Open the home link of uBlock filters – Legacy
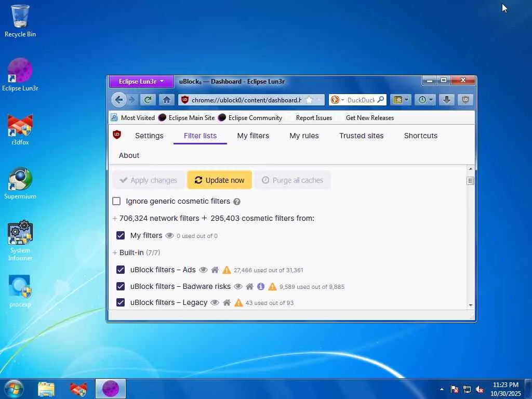Image resolution: width=532 pixels, height=399 pixels. [x=227, y=303]
